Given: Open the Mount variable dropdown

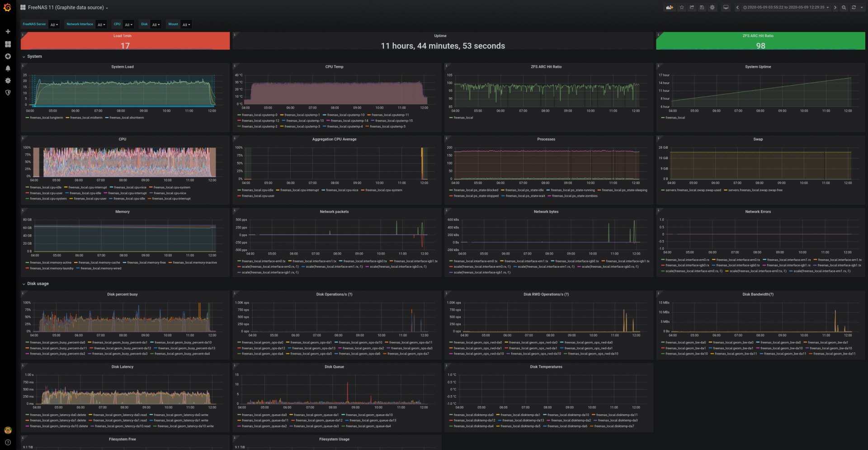Looking at the screenshot, I should (x=186, y=24).
